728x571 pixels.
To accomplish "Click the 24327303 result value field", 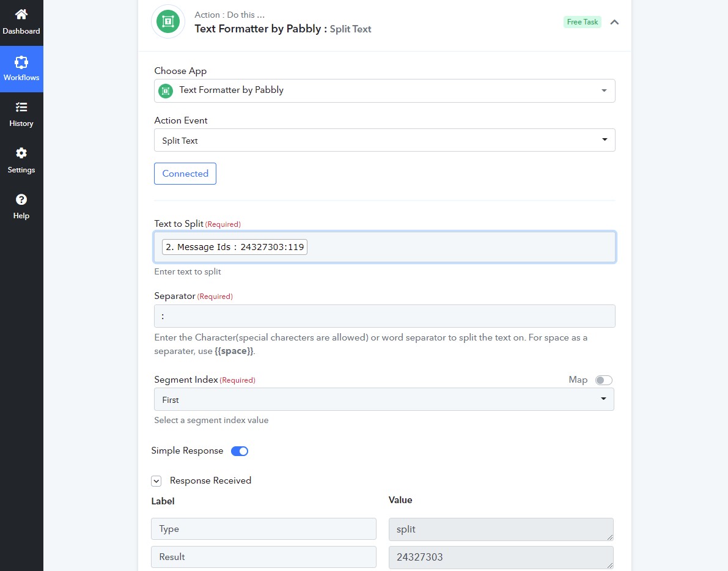I will [501, 557].
